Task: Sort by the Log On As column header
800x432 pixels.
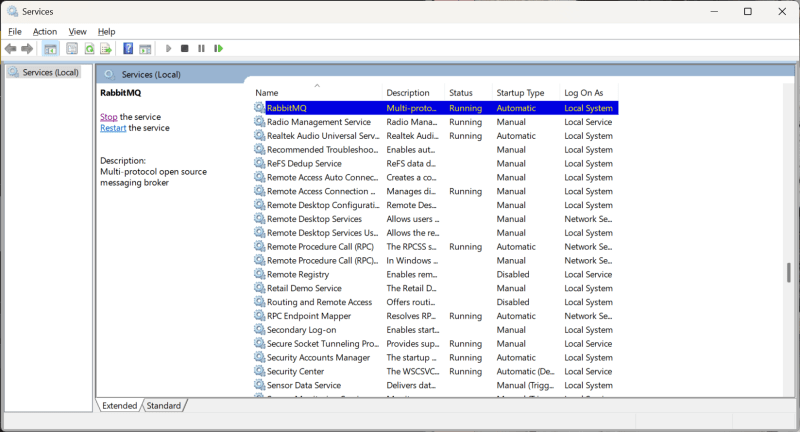Action: pos(589,92)
